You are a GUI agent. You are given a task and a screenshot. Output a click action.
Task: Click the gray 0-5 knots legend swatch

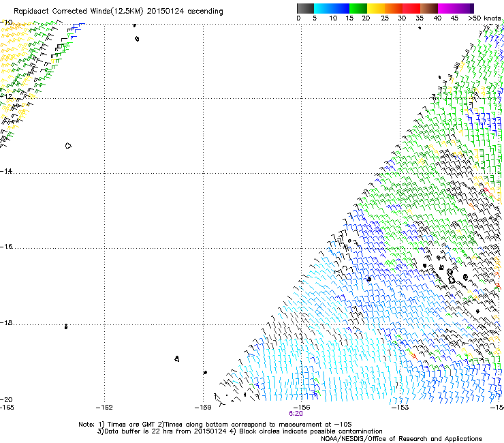[x=305, y=8]
